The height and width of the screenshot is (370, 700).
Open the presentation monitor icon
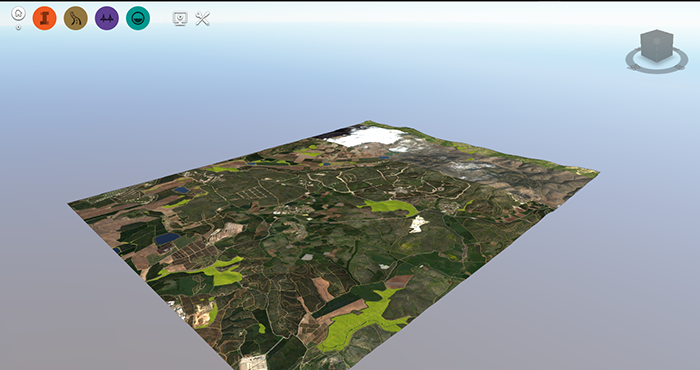180,18
